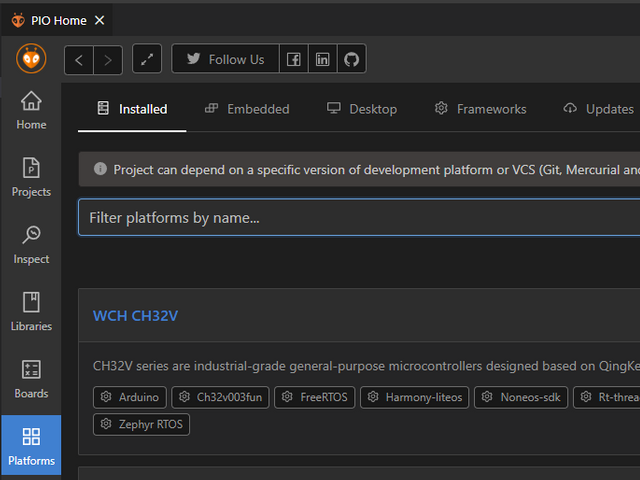Click the Rt-thread framework tag
The image size is (640, 480).
click(x=607, y=397)
